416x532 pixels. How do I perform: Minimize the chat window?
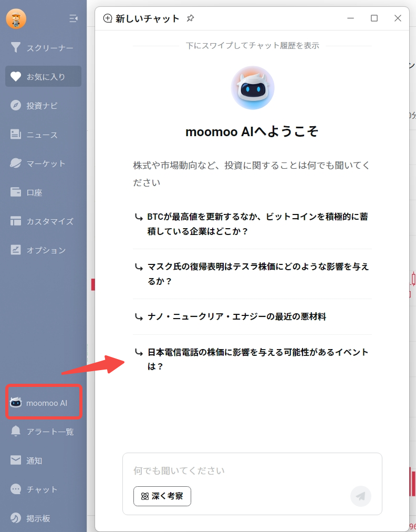(x=350, y=18)
